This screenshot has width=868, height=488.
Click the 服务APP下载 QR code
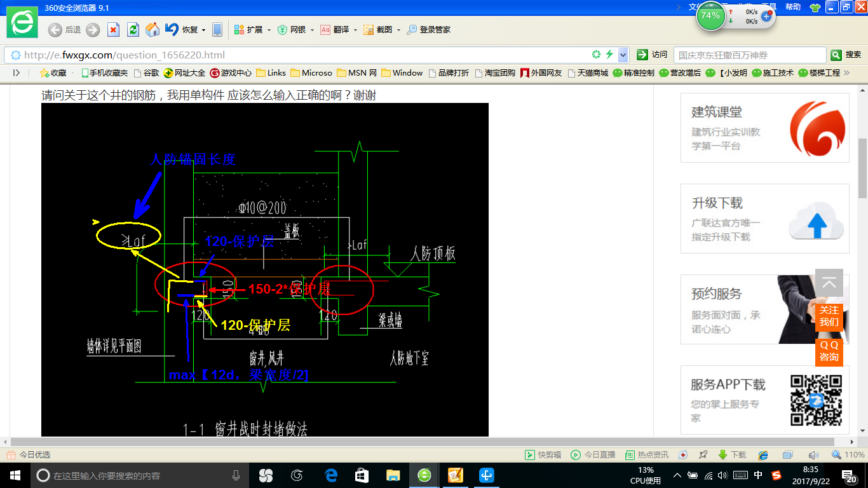click(x=816, y=400)
